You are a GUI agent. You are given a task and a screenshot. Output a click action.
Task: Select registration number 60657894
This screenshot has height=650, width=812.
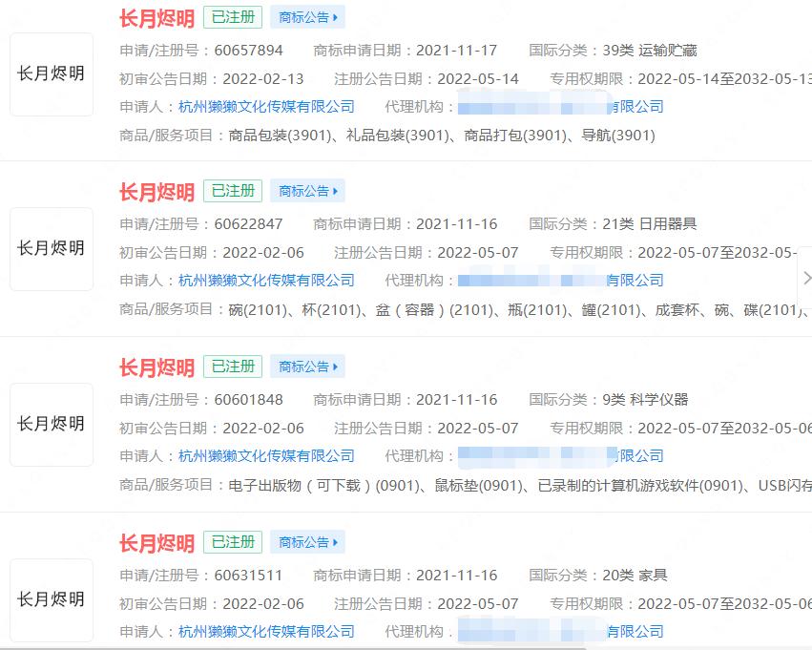coord(249,51)
